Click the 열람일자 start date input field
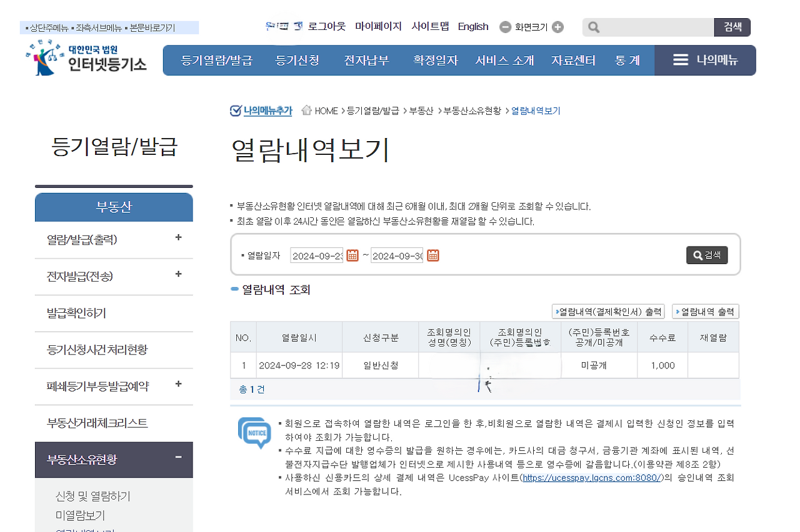The height and width of the screenshot is (532, 800). tap(316, 255)
